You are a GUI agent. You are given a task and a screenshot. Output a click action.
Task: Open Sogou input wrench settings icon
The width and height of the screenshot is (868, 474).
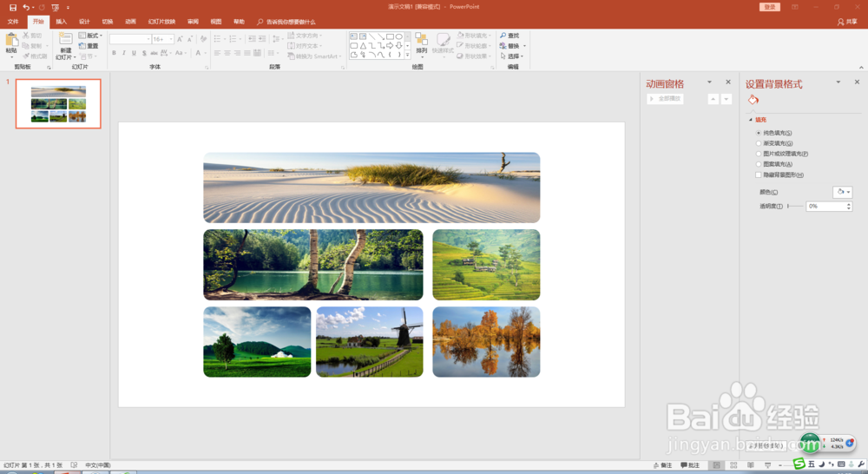pos(861,464)
